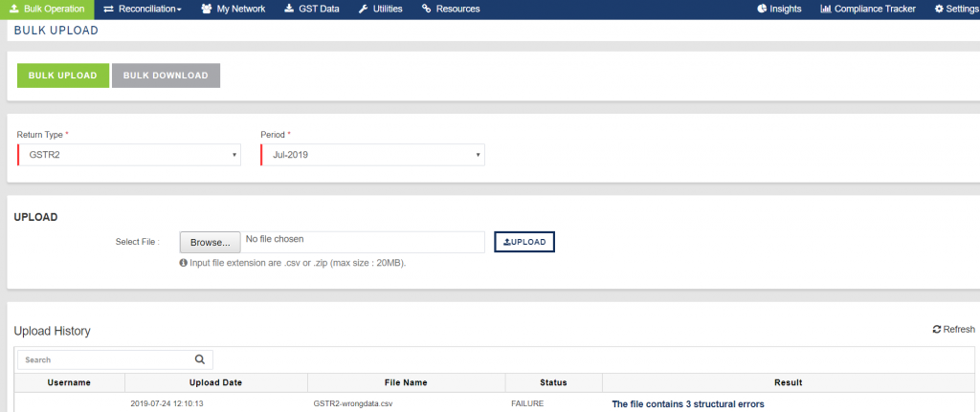Click the wrench icon beside Utilities
This screenshot has width=980, height=412.
[x=363, y=10]
